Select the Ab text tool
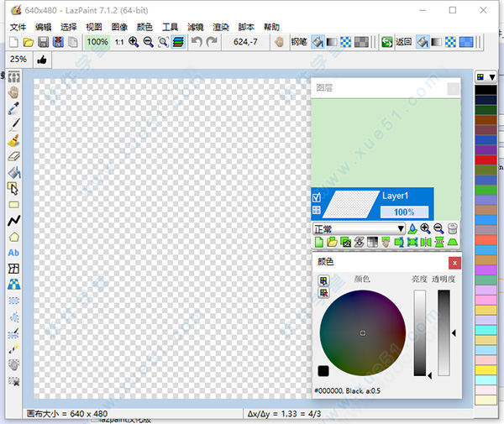The image size is (504, 424). [x=13, y=253]
